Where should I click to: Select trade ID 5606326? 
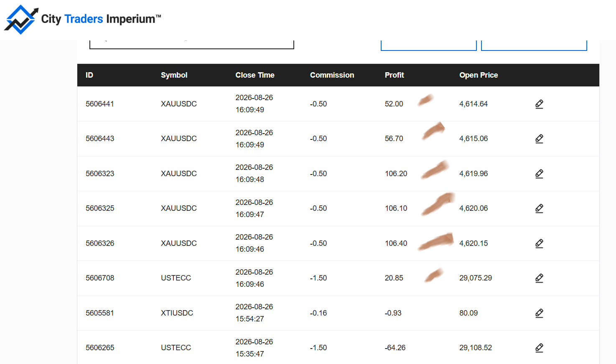tap(100, 243)
